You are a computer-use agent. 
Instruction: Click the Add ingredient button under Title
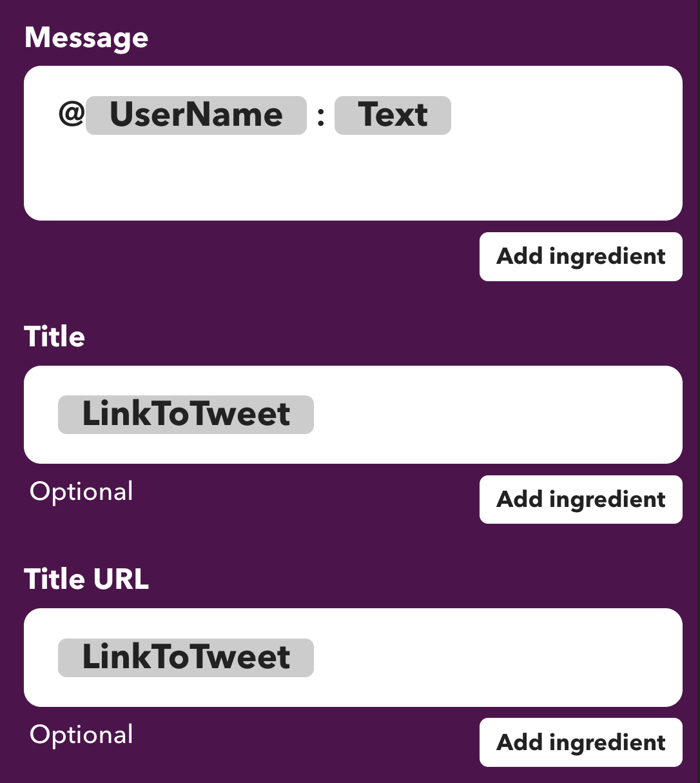coord(579,499)
